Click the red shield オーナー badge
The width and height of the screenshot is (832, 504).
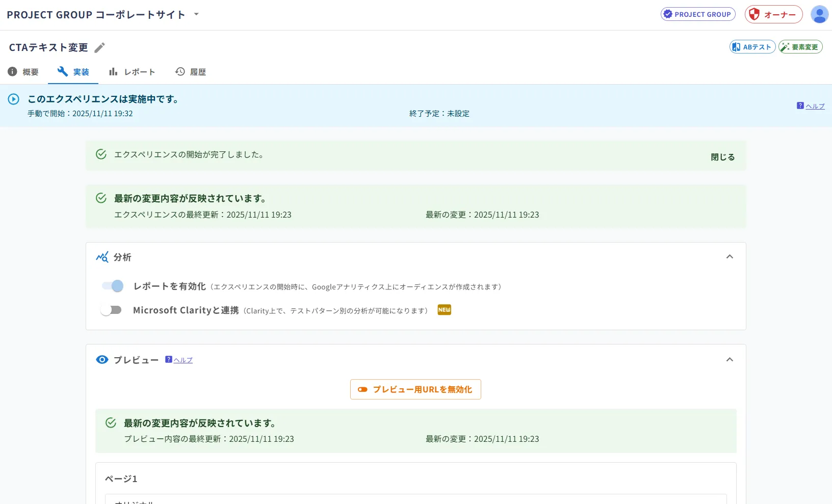773,14
